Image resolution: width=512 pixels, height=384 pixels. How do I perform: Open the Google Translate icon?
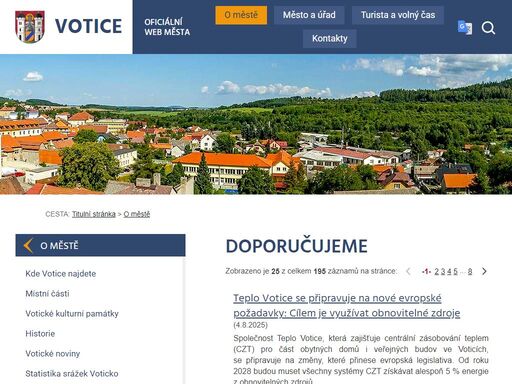[x=465, y=28]
